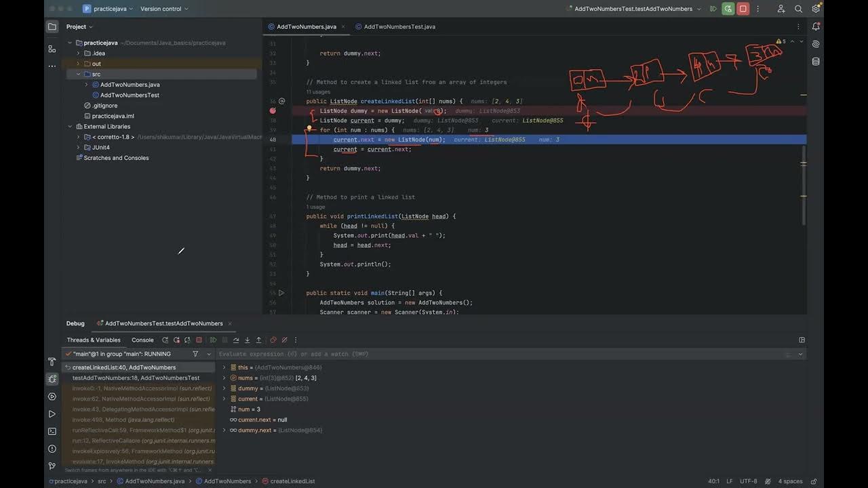The width and height of the screenshot is (868, 488).
Task: Open Search Everywhere magnifier icon
Action: 799,9
